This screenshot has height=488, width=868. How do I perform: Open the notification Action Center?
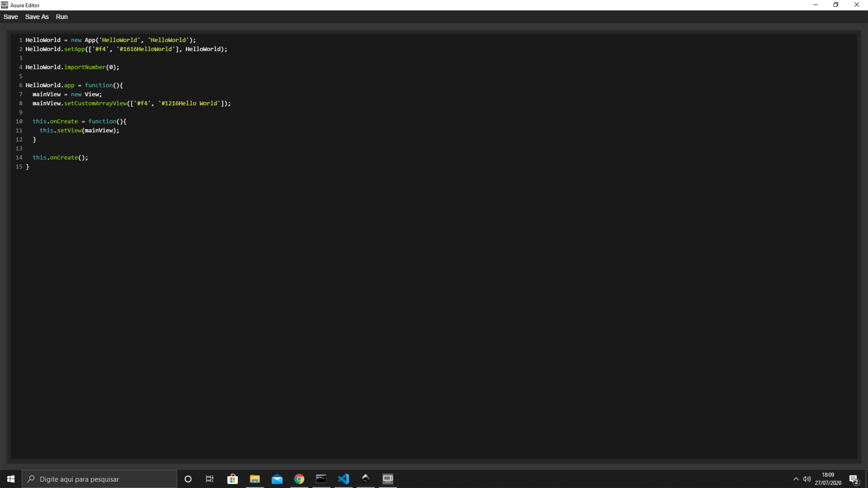pyautogui.click(x=854, y=479)
